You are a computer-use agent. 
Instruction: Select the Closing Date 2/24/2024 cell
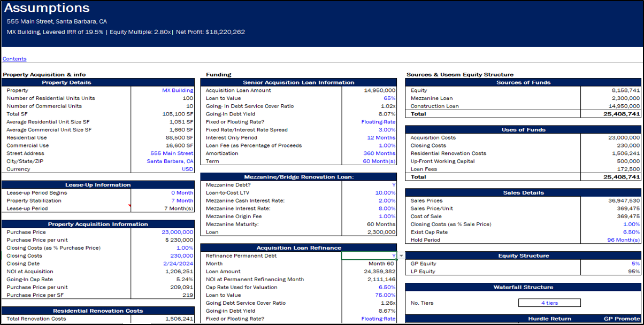(163, 264)
